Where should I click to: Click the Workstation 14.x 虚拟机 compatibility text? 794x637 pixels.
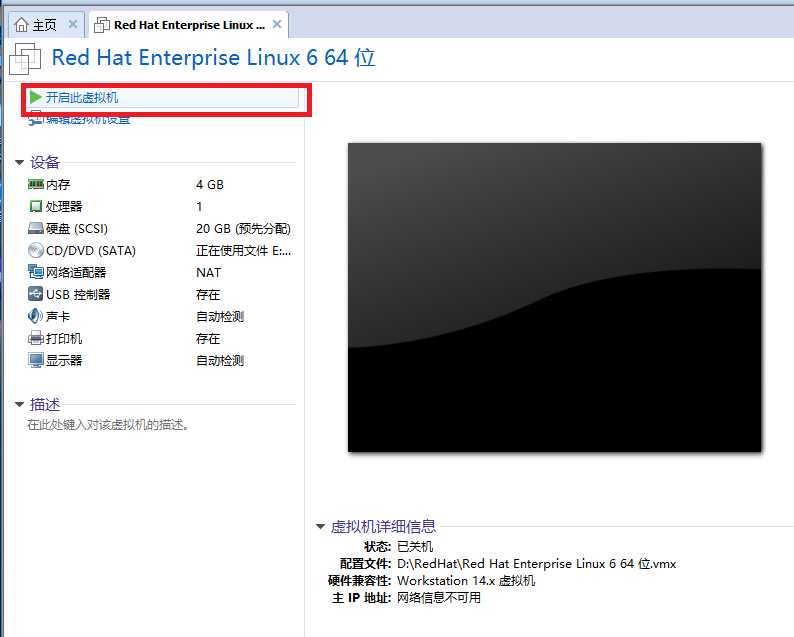466,581
